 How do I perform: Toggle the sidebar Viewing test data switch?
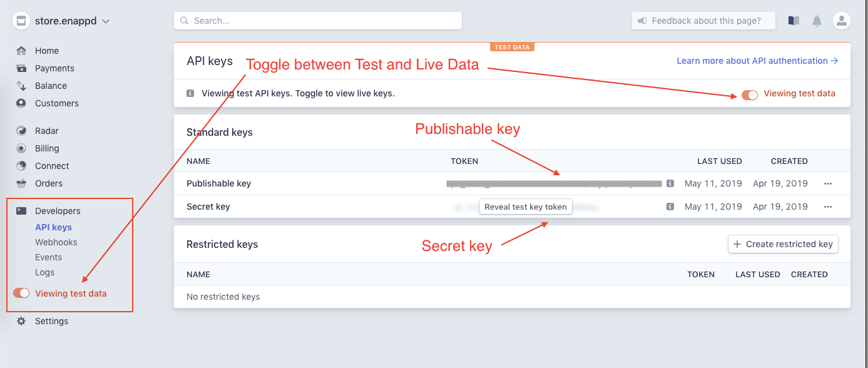coord(21,293)
